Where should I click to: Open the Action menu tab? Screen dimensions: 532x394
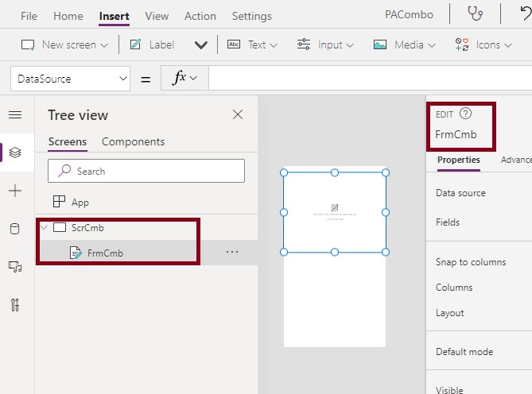200,16
